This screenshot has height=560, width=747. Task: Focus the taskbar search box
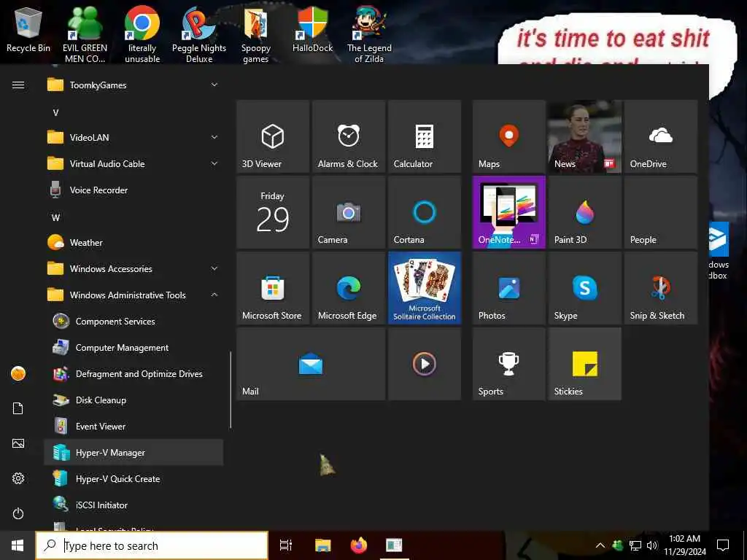(152, 545)
